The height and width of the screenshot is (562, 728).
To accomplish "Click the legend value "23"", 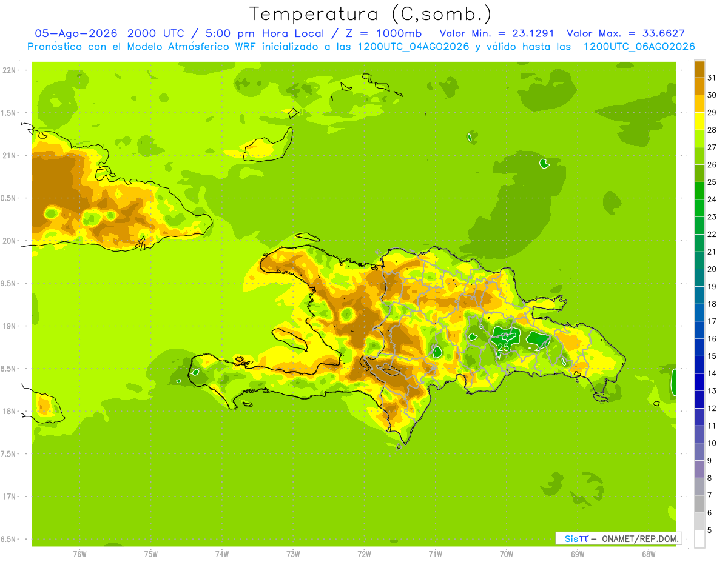I will 712,217.
